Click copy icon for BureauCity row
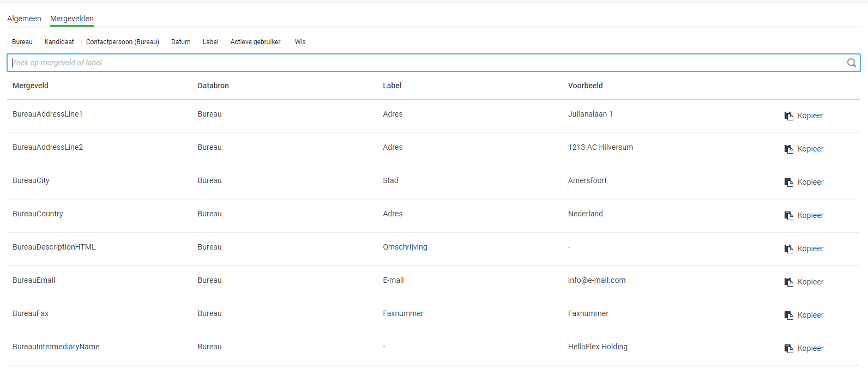The width and height of the screenshot is (868, 370). pos(788,182)
